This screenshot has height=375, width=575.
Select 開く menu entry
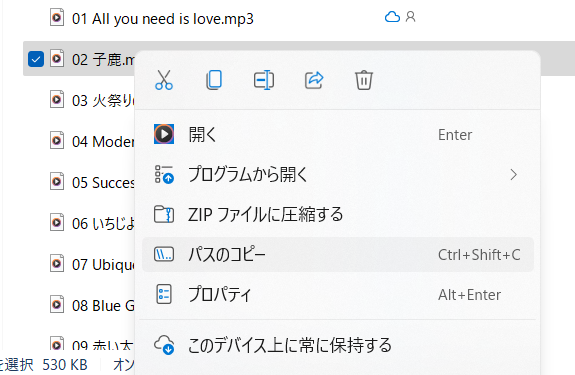click(338, 135)
